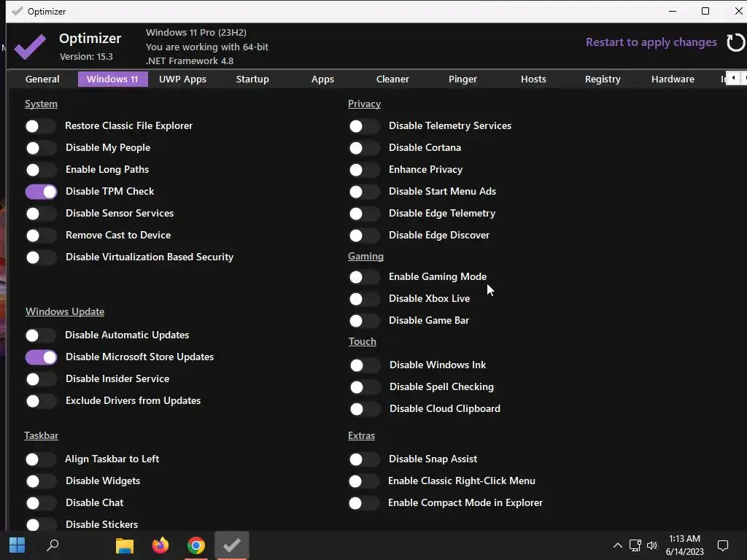The image size is (747, 560).
Task: Click the title bar checkmark icon
Action: [x=18, y=11]
